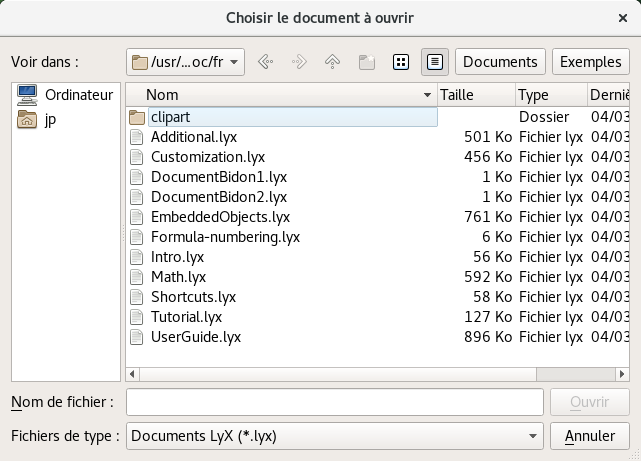Image resolution: width=641 pixels, height=461 pixels.
Task: Cancel the dialog with Annuler
Action: (x=590, y=436)
